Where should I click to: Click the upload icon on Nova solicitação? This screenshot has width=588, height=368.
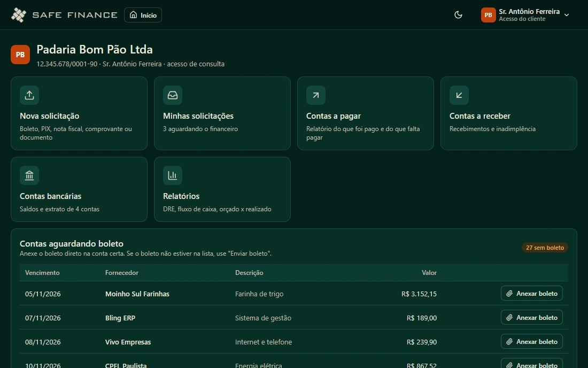29,95
